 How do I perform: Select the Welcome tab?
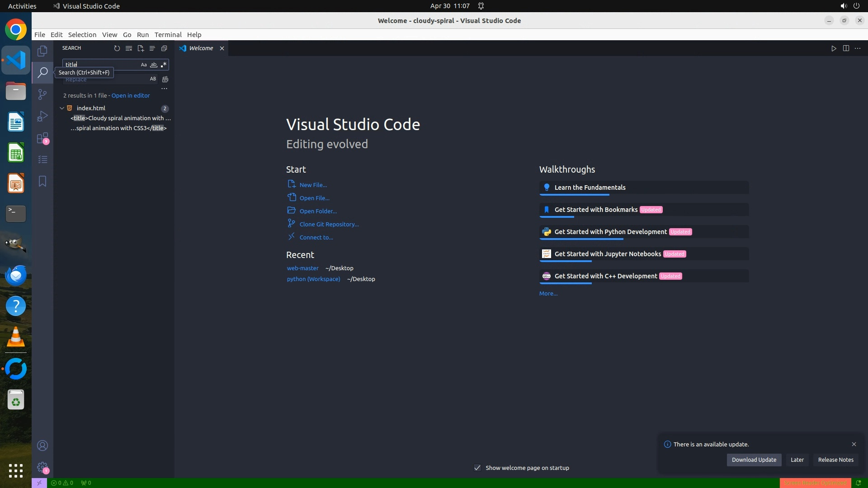pos(201,48)
